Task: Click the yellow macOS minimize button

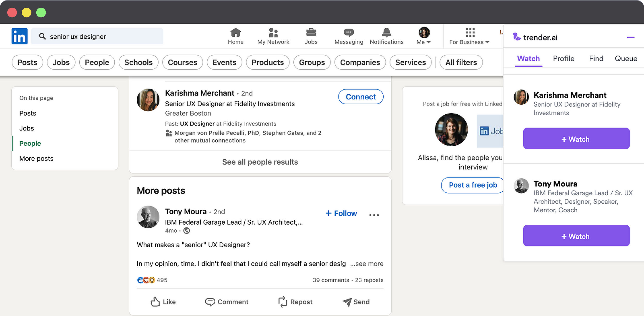Action: click(27, 12)
